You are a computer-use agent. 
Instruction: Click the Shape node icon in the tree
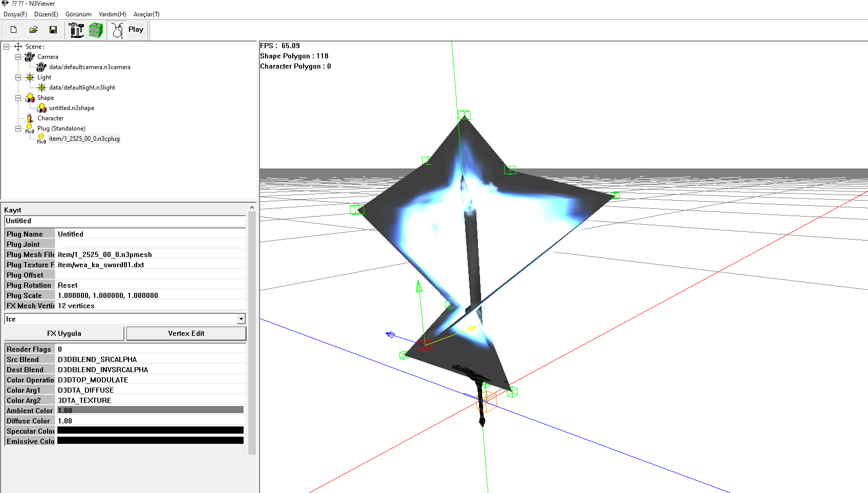tap(30, 98)
